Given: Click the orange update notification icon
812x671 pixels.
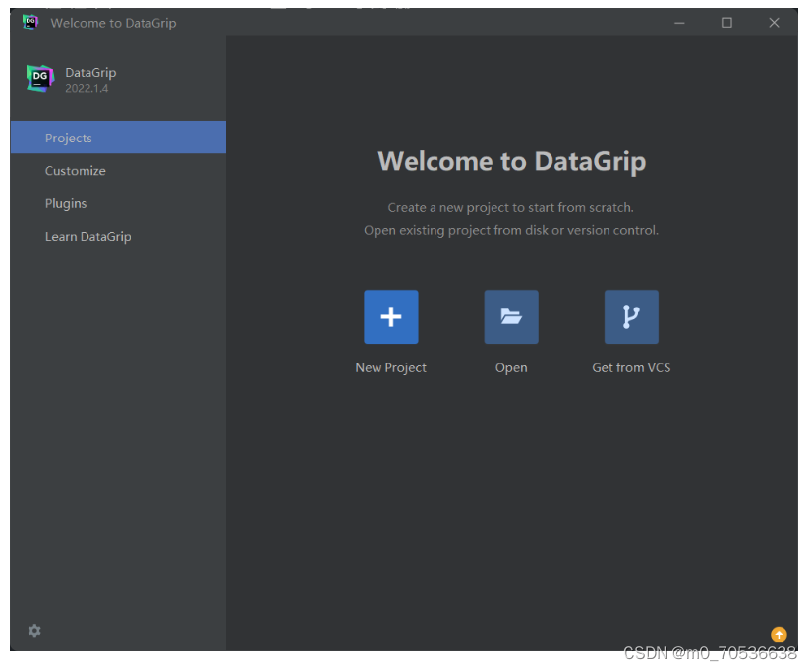Looking at the screenshot, I should 779,634.
